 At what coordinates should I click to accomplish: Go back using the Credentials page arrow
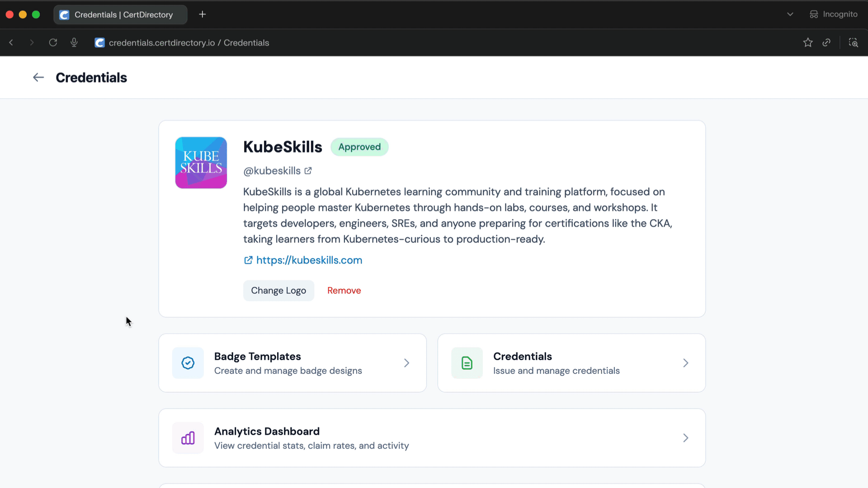(38, 78)
